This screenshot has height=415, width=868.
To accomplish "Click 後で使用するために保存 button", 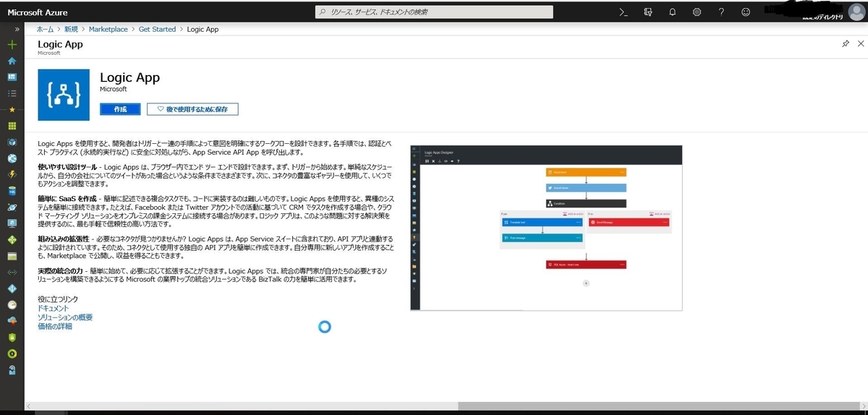I will click(x=192, y=109).
